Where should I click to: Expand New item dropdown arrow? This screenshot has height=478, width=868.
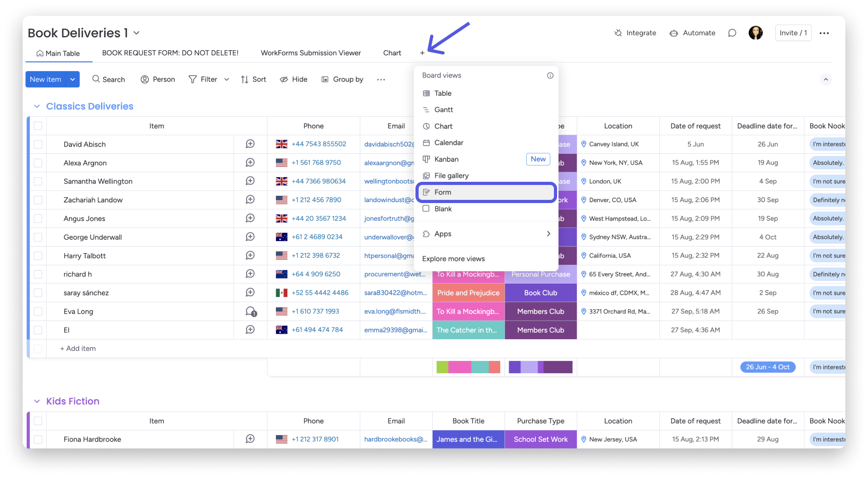point(72,79)
